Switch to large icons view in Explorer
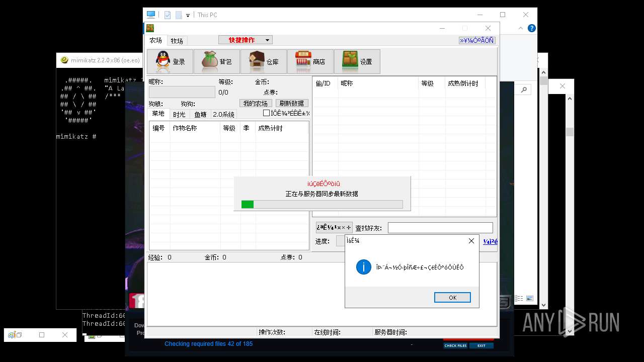Viewport: 644px width, 362px height. 529,298
